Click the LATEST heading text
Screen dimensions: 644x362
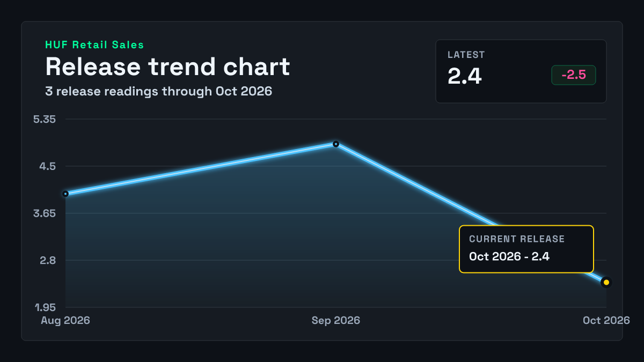(466, 55)
